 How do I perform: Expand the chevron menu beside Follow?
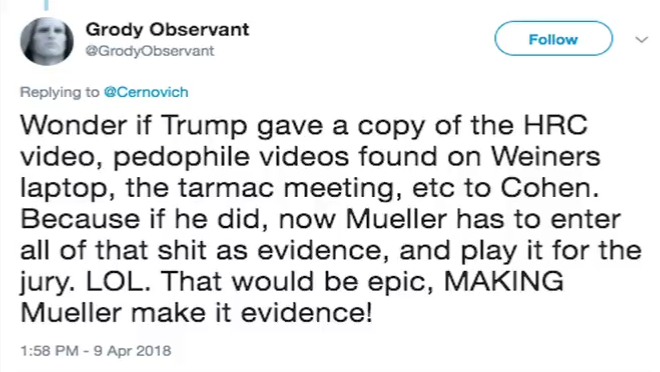(641, 40)
